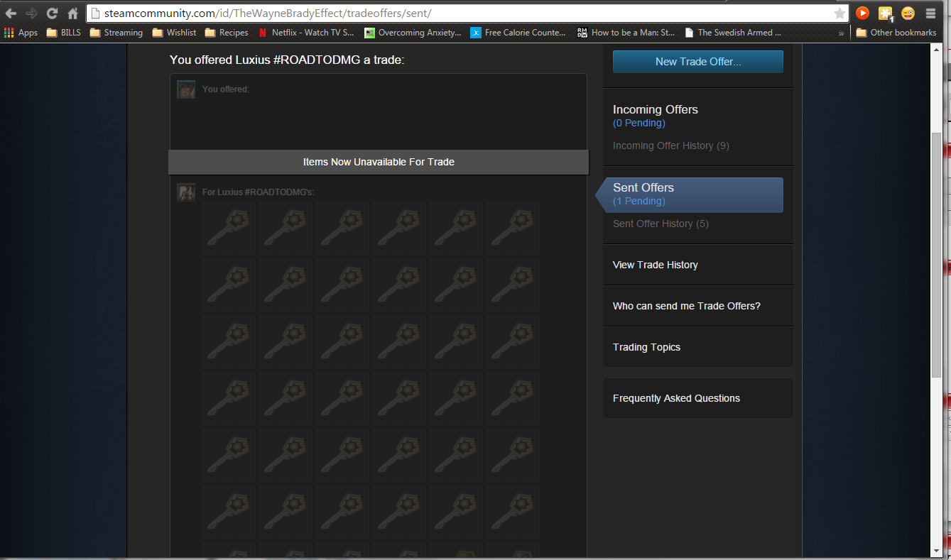951x560 pixels.
Task: Open Trading Topics
Action: 646,347
